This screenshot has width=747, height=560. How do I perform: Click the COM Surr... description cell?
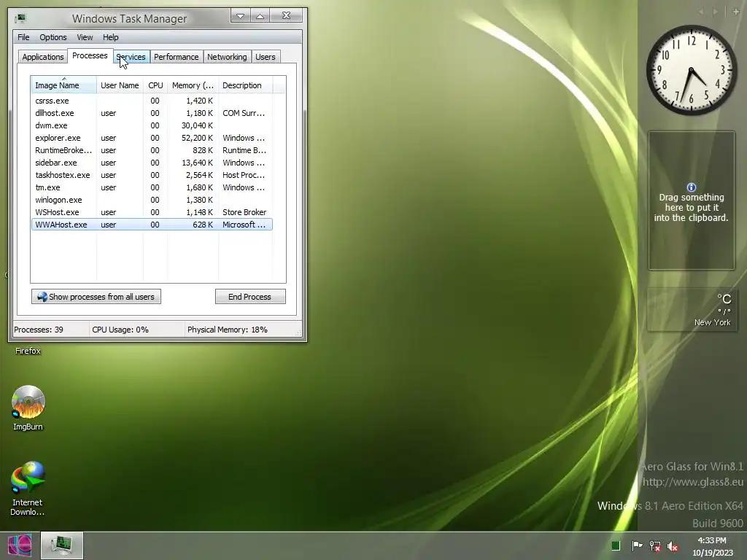pyautogui.click(x=244, y=113)
